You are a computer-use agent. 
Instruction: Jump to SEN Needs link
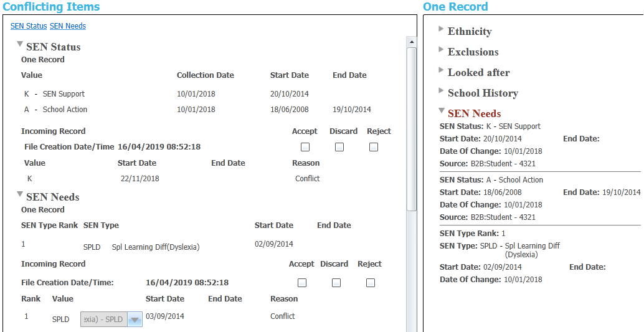[68, 26]
